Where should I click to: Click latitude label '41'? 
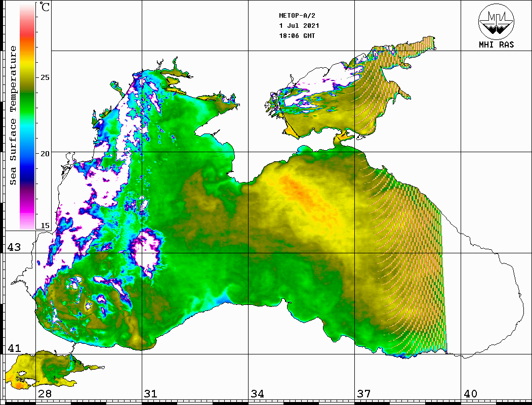click(x=14, y=348)
